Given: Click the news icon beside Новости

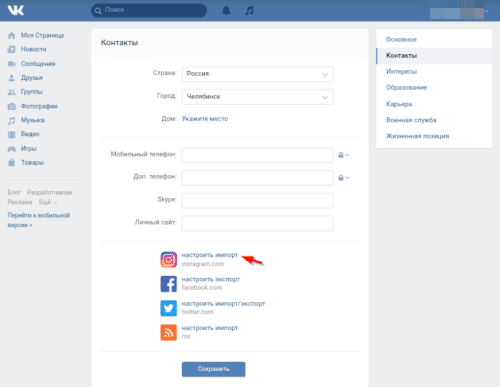Looking at the screenshot, I should click(12, 49).
